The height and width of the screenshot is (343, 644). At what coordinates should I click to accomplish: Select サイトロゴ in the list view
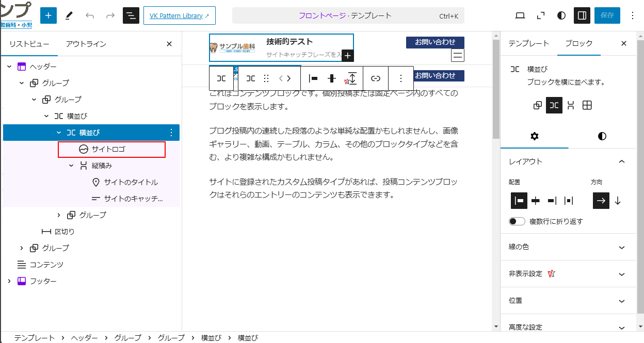[108, 149]
